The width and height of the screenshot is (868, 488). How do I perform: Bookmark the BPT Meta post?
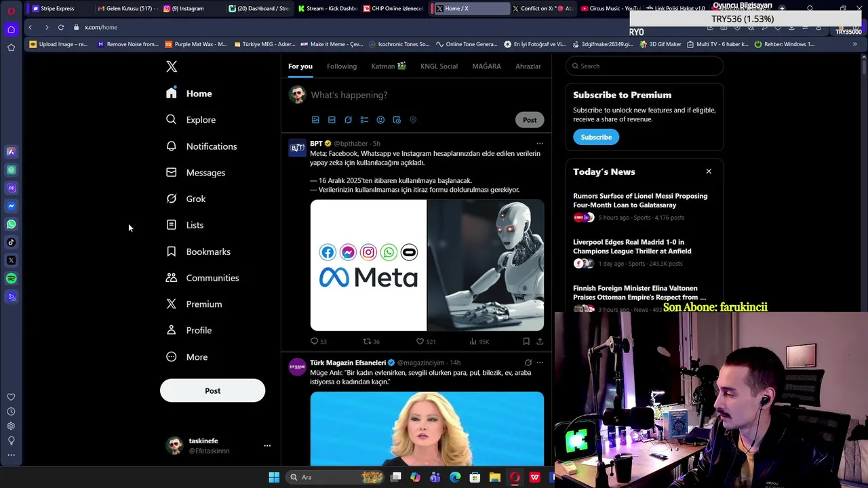click(526, 342)
